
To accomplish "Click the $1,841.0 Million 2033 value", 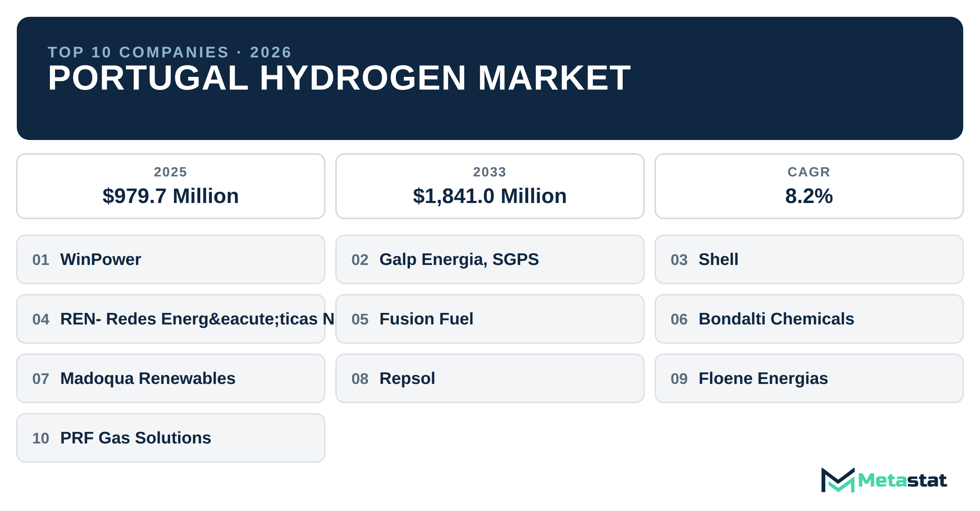I will (490, 196).
